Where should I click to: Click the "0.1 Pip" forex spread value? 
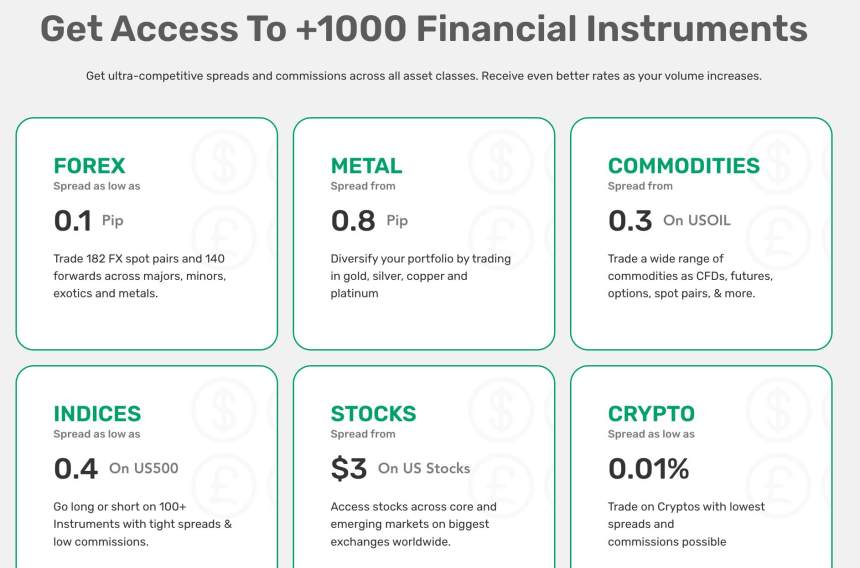click(x=88, y=220)
